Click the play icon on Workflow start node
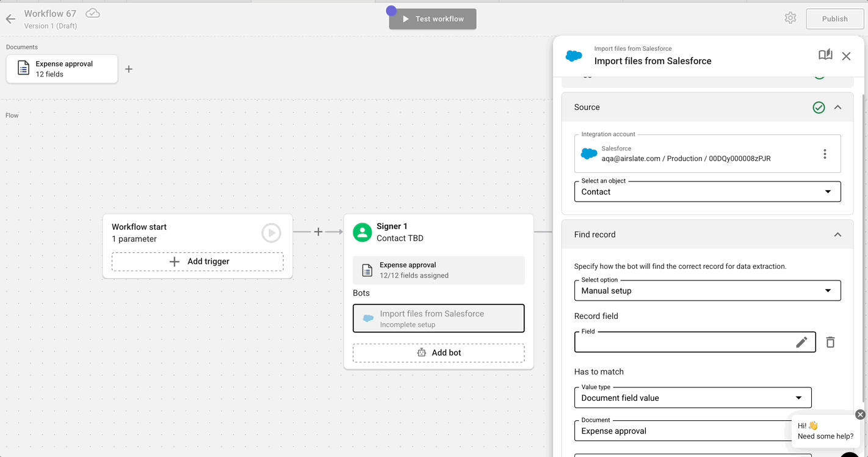The width and height of the screenshot is (868, 457). click(x=271, y=233)
